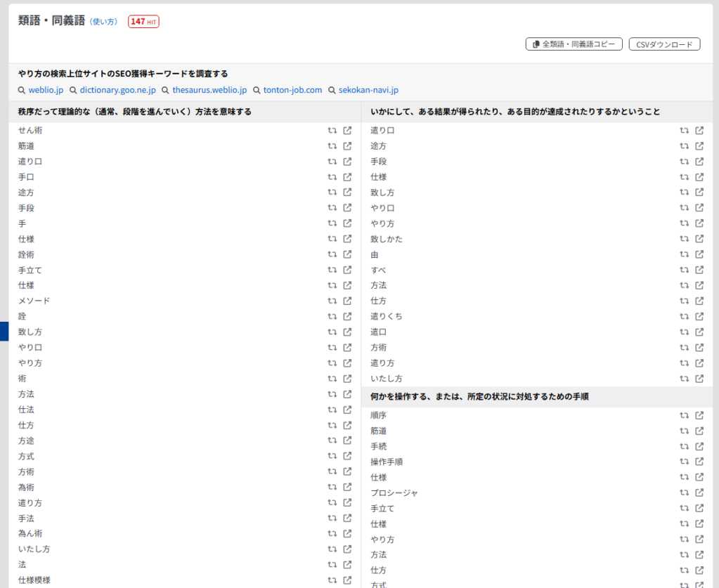
Task: Download results with the CSVダウンロード button
Action: coord(664,44)
